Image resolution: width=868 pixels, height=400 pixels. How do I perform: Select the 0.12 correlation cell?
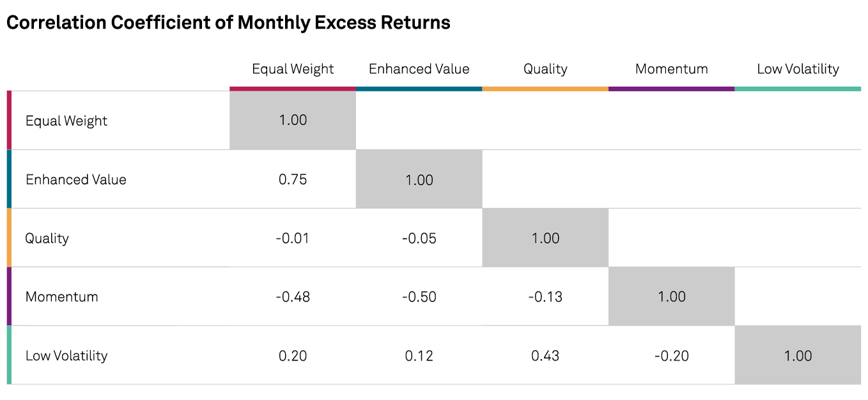419,356
